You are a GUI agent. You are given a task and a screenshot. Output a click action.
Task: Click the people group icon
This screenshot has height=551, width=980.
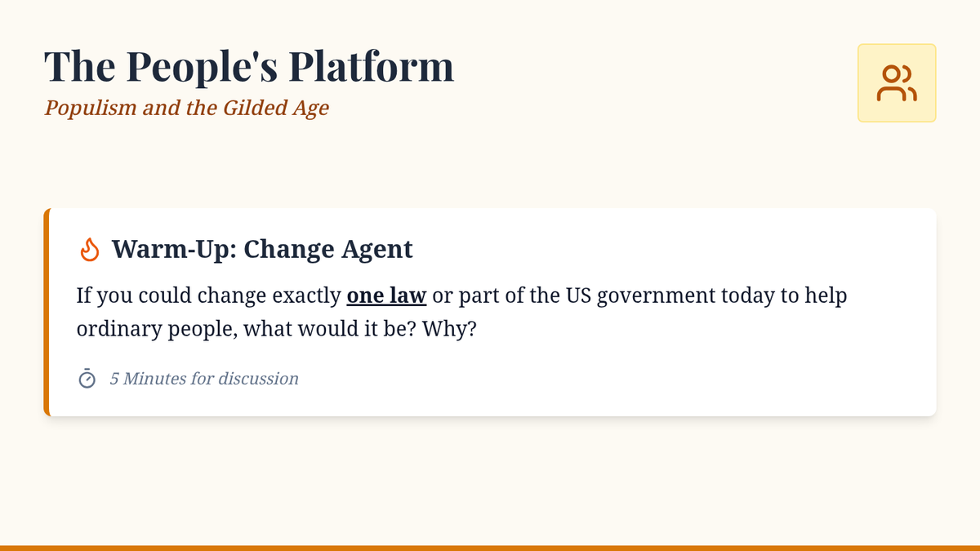[x=896, y=83]
